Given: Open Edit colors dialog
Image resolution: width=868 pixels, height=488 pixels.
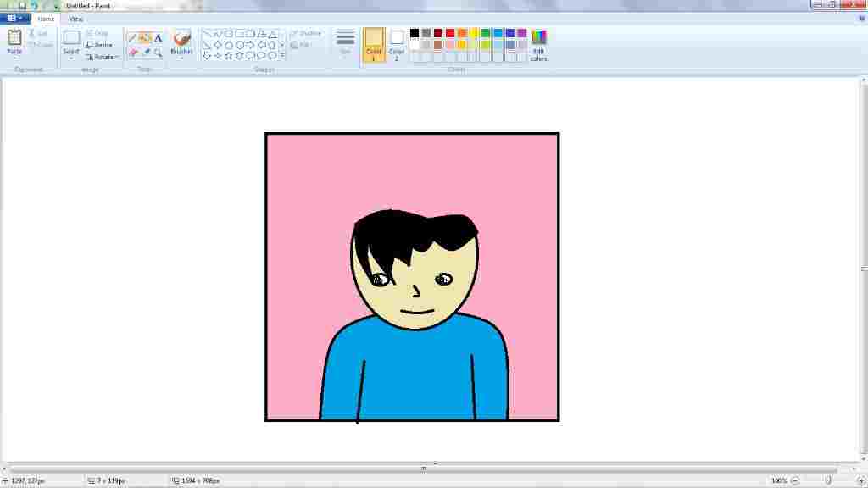Looking at the screenshot, I should pyautogui.click(x=538, y=45).
